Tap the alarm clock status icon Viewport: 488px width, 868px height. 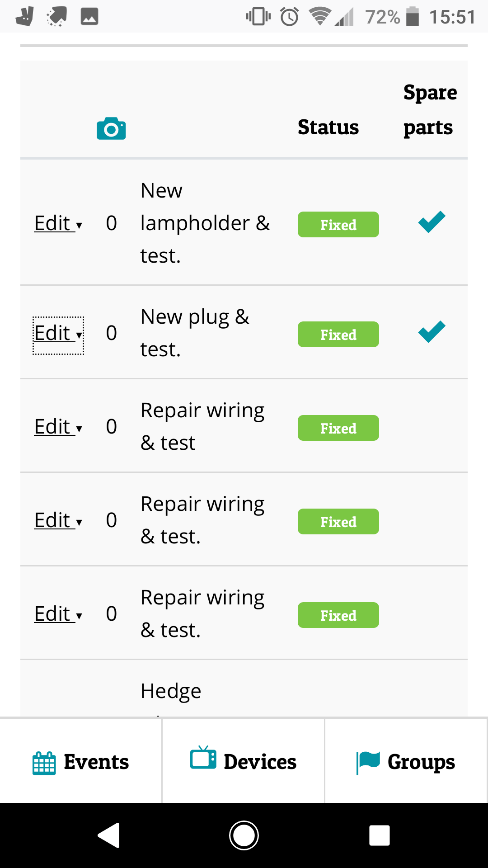point(289,17)
